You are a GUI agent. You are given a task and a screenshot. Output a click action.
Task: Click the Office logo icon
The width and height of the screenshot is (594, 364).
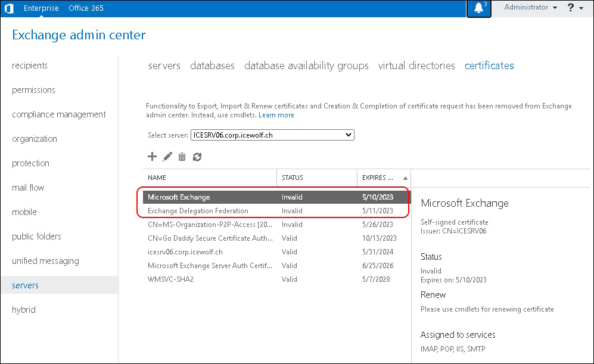[x=9, y=8]
